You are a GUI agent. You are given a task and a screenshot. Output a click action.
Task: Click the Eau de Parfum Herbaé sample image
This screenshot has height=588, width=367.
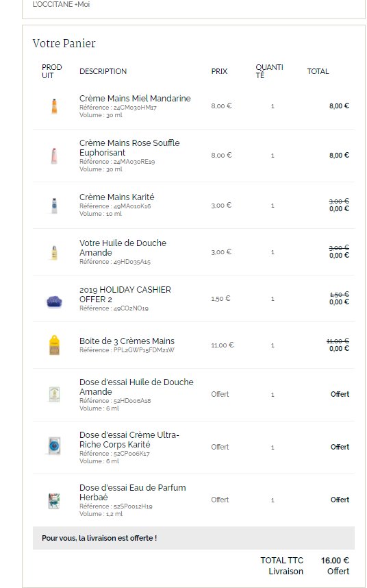pos(54,501)
